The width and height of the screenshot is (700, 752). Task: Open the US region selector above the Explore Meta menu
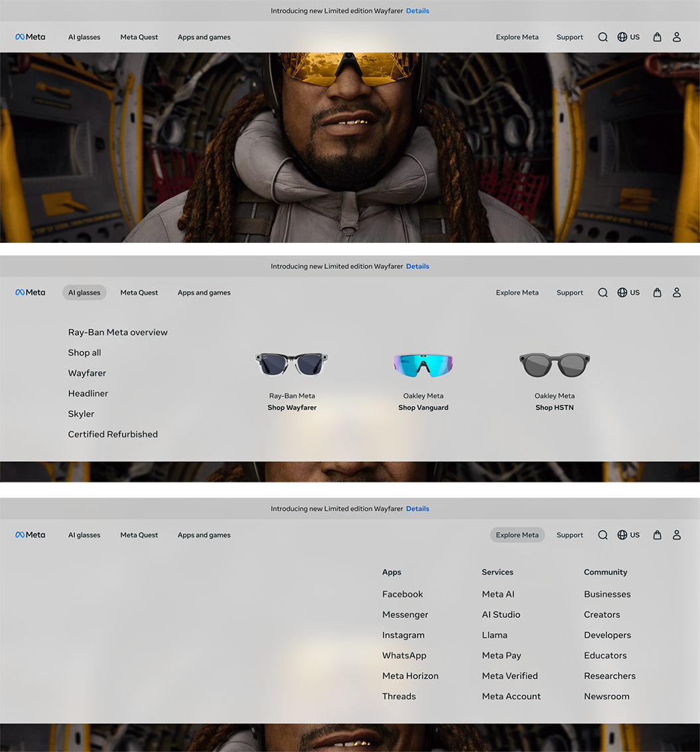pyautogui.click(x=628, y=535)
